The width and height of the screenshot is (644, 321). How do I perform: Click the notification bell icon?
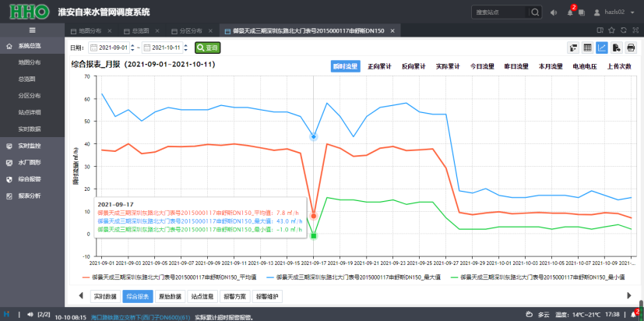(570, 12)
